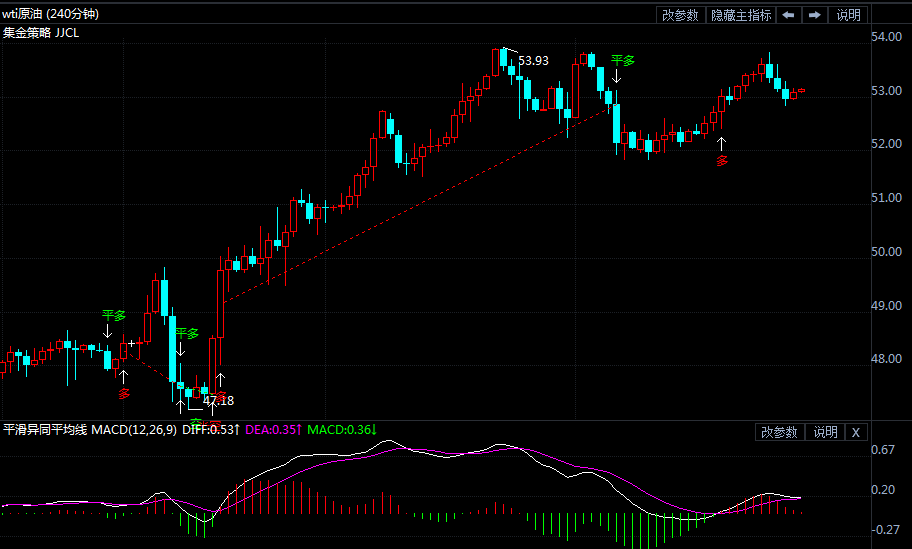The image size is (912, 549).
Task: Click the red 多 signal below 52 candles
Action: coord(722,160)
